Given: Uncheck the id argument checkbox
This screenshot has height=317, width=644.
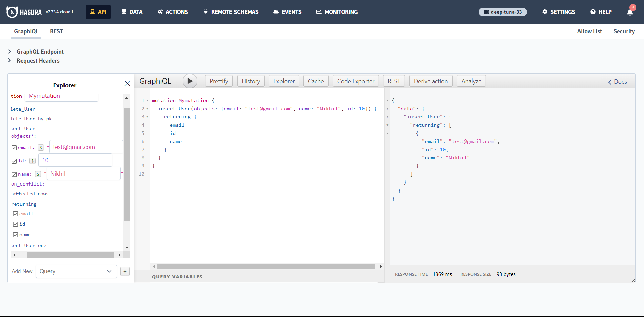Looking at the screenshot, I should [14, 161].
